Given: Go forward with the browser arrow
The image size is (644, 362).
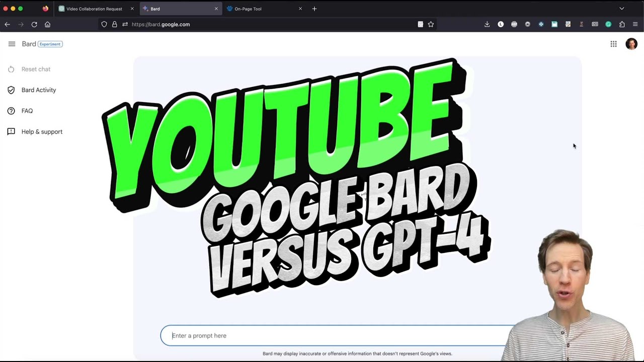Looking at the screenshot, I should pos(21,24).
